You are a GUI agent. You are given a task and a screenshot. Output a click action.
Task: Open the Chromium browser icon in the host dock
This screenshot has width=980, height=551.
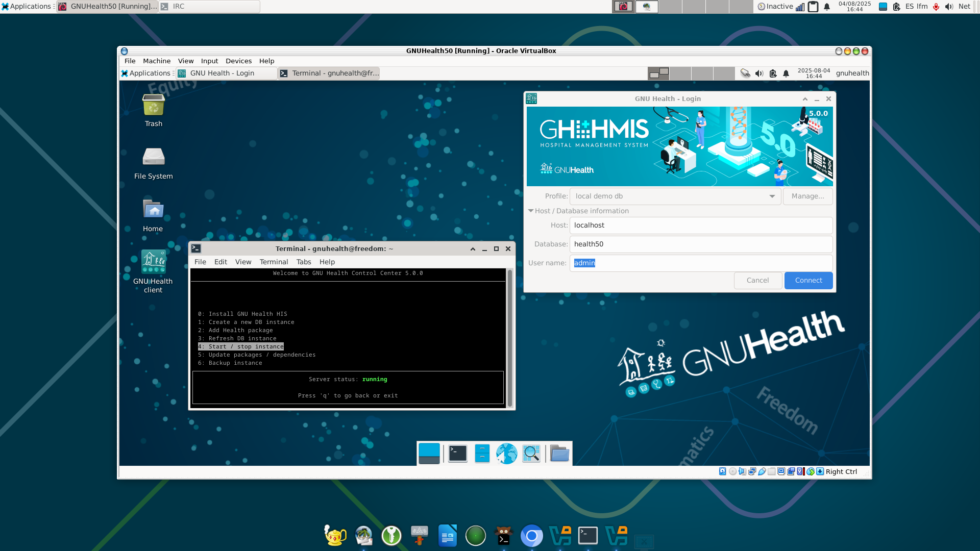[531, 536]
